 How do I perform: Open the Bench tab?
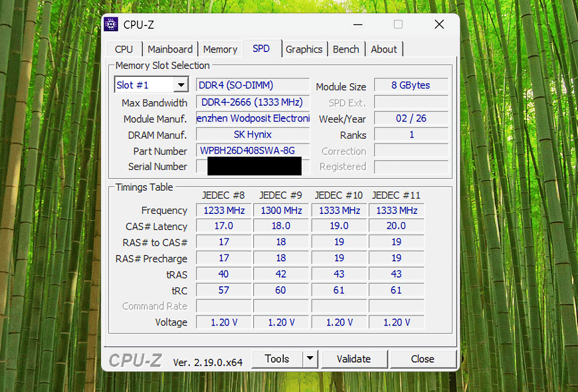point(346,49)
